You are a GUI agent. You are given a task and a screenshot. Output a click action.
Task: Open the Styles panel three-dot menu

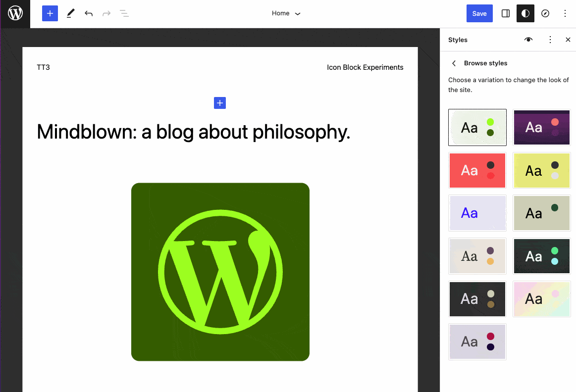(x=550, y=40)
